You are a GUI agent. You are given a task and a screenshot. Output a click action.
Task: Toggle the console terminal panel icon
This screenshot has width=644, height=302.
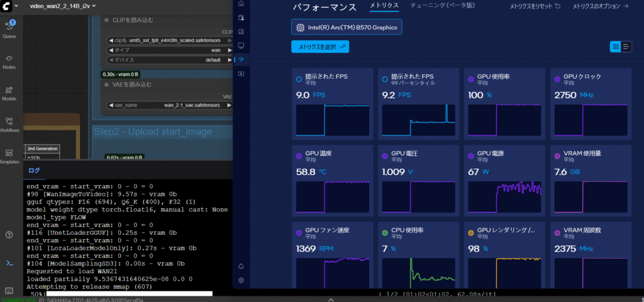(x=9, y=263)
